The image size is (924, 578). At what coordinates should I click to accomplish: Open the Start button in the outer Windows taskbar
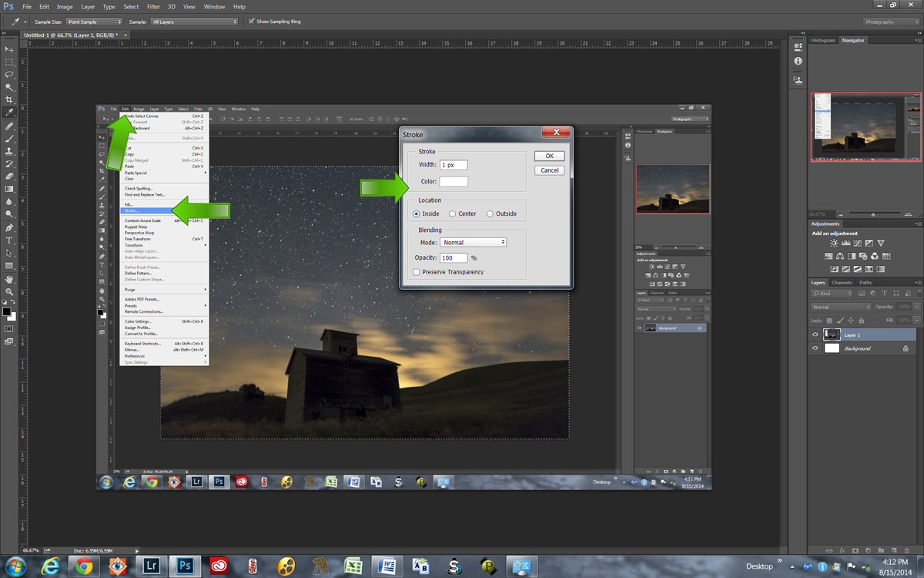pyautogui.click(x=15, y=567)
